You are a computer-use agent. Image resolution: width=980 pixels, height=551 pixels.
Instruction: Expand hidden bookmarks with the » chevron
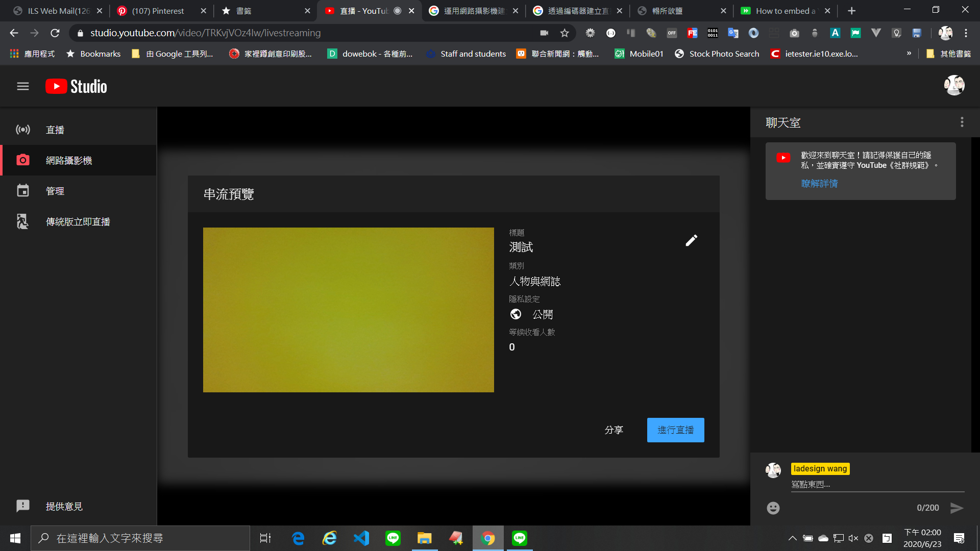[910, 53]
